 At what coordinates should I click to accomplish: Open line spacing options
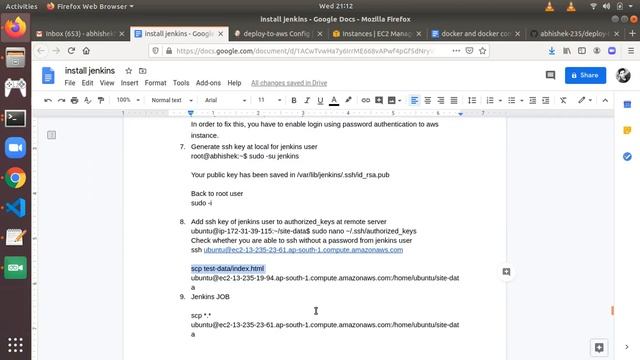pyautogui.click(x=472, y=100)
